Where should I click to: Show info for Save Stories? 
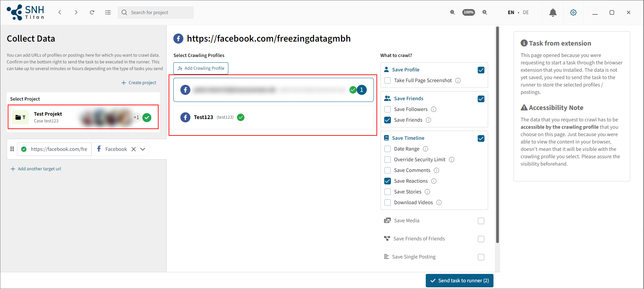tap(427, 192)
